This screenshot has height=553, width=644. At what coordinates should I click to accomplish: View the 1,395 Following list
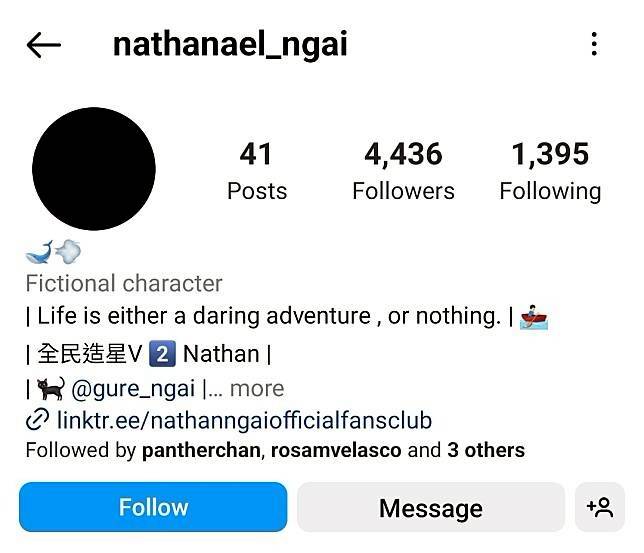point(550,171)
